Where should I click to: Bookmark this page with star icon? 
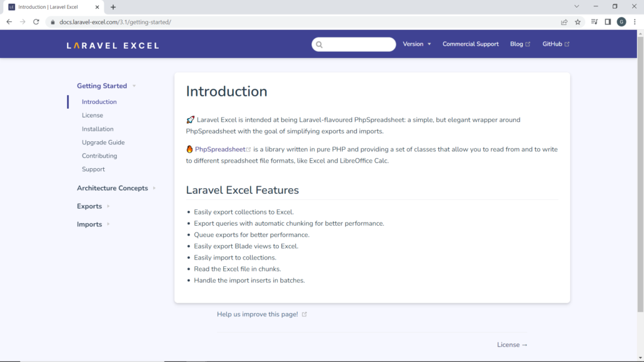pos(578,22)
